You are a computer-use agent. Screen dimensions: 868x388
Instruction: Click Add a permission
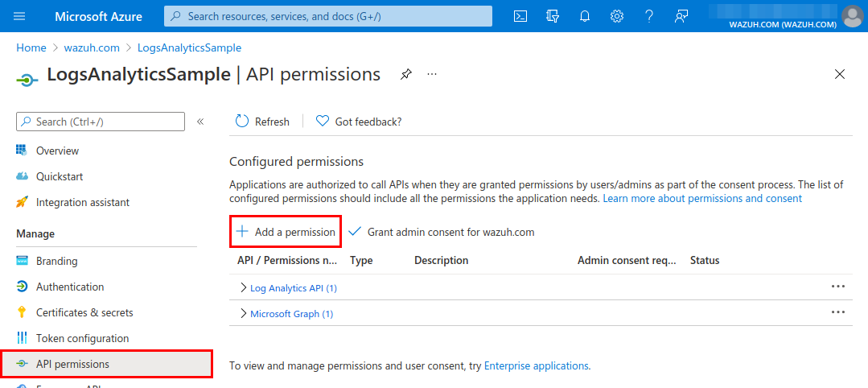coord(286,232)
